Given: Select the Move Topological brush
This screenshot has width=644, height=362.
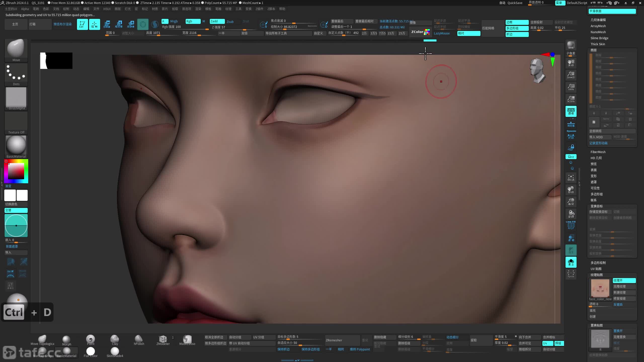Looking at the screenshot, I should tap(42, 340).
